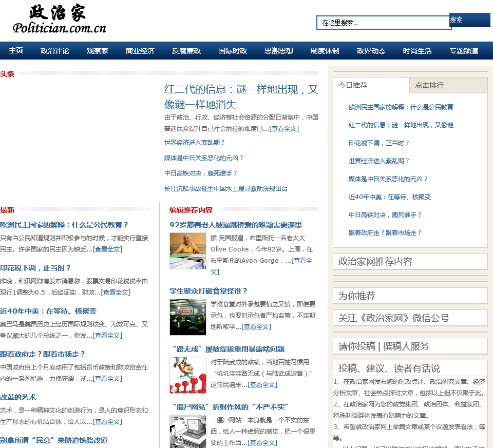Open headline 红二代的信息：谜一样地出现

(x=241, y=97)
